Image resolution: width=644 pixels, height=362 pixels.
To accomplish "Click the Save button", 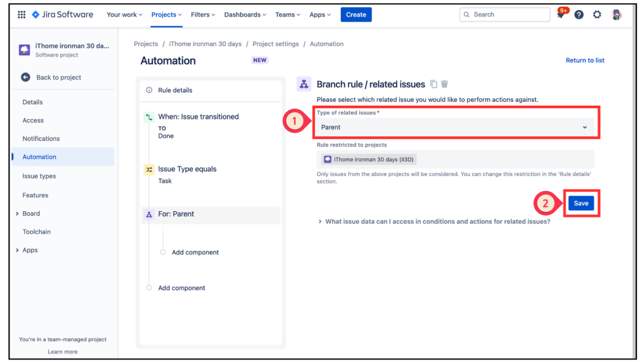I will click(581, 203).
